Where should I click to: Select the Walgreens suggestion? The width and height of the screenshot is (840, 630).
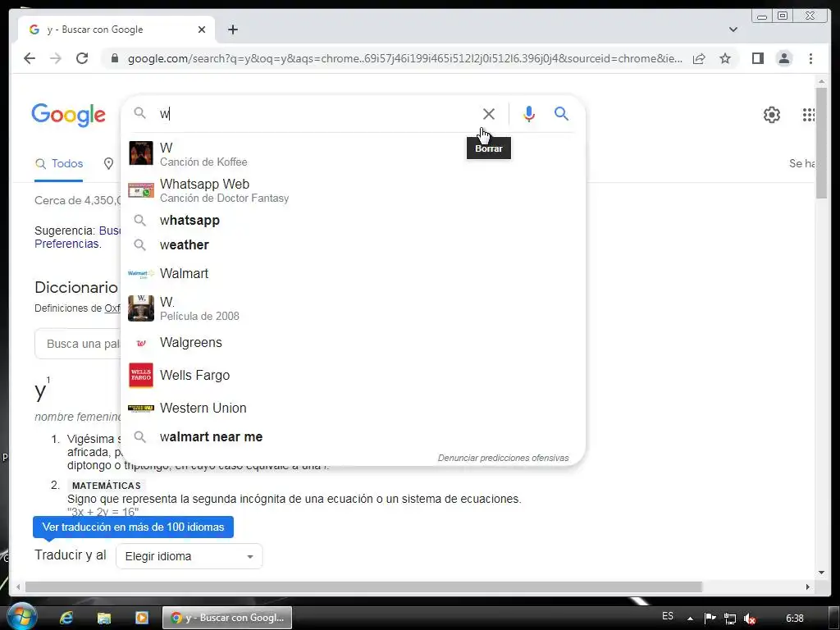click(x=353, y=342)
